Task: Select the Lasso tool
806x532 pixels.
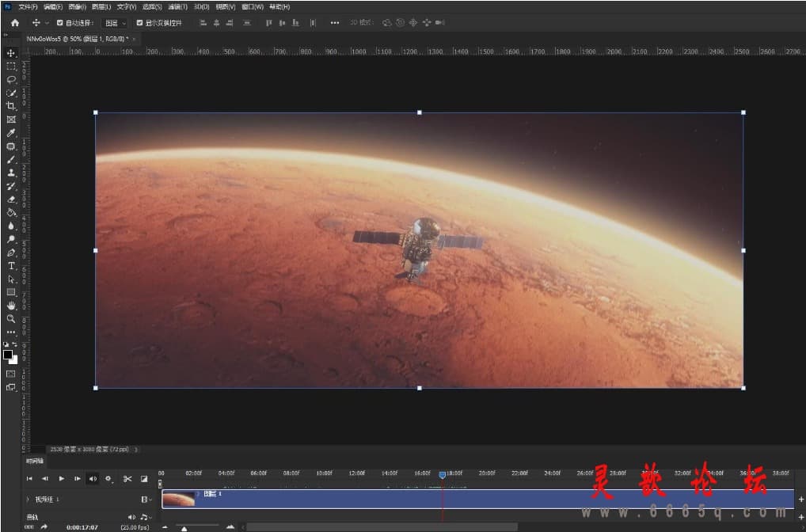Action: click(x=11, y=80)
